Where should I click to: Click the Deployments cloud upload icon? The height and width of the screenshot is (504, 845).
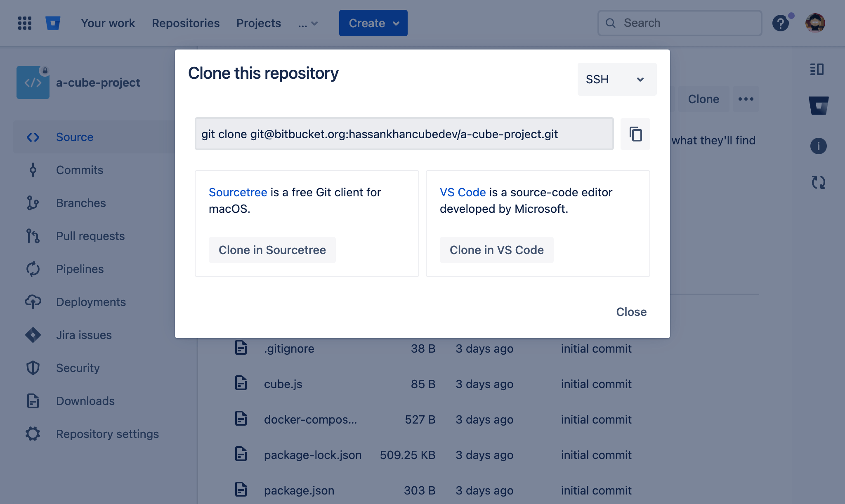coord(33,302)
